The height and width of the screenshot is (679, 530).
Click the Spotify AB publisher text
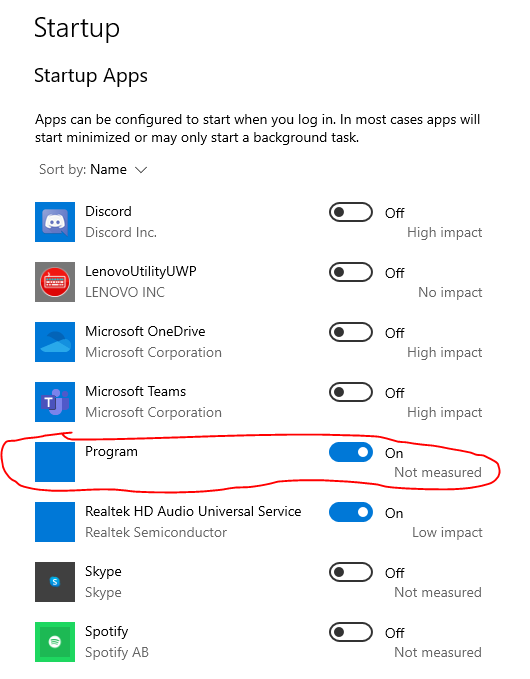(117, 652)
